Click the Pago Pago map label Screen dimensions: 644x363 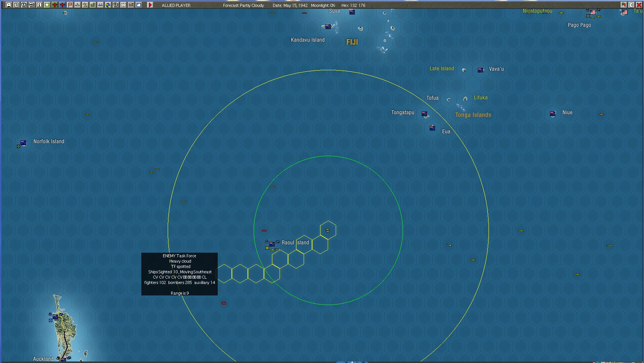[579, 25]
